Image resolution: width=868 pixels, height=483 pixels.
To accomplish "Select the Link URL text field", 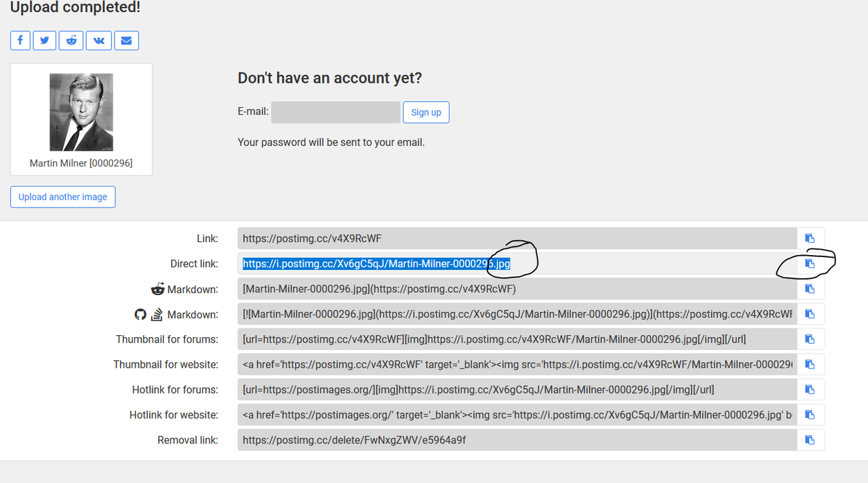I will coord(517,238).
